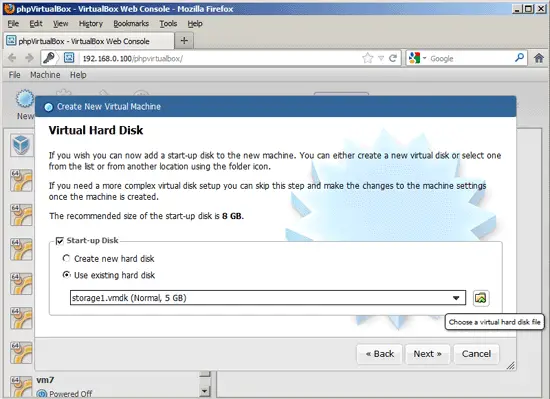Open Firefox Tools menu
550x399 pixels.
[168, 23]
